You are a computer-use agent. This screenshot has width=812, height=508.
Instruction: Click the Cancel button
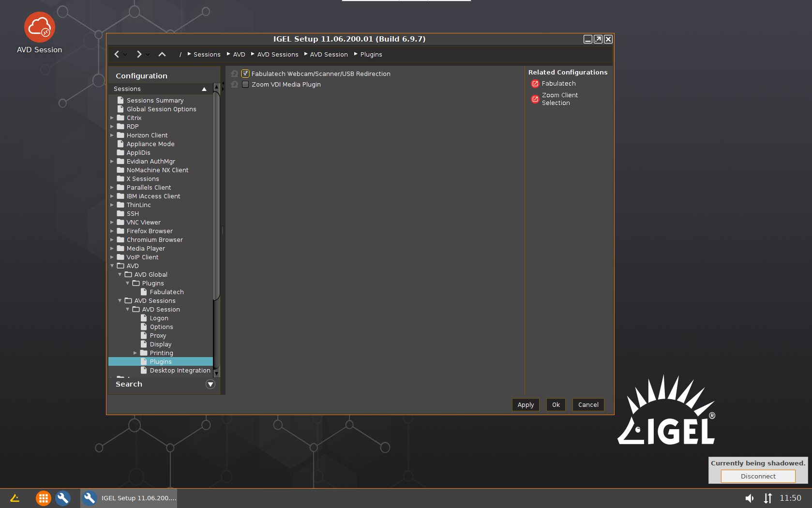(588, 405)
